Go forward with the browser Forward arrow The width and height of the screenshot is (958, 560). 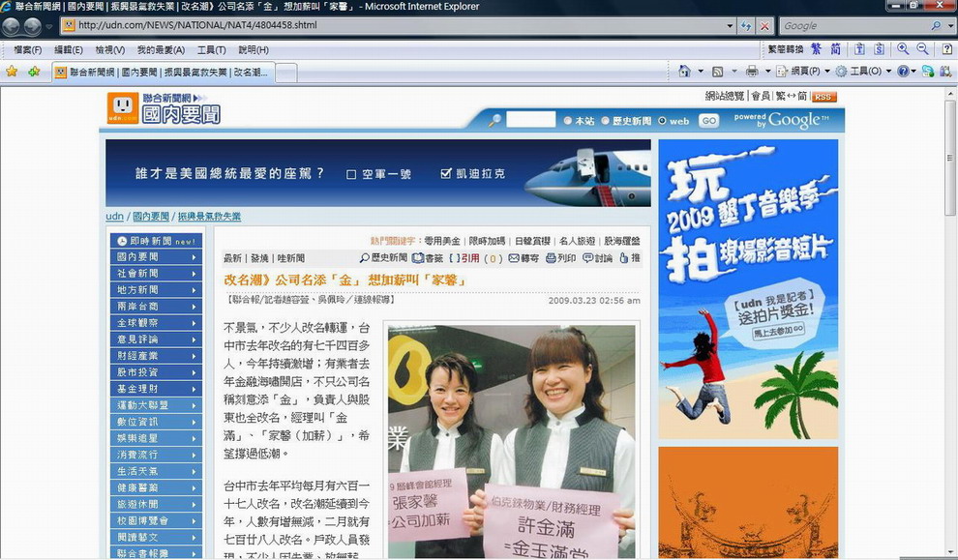[x=32, y=26]
